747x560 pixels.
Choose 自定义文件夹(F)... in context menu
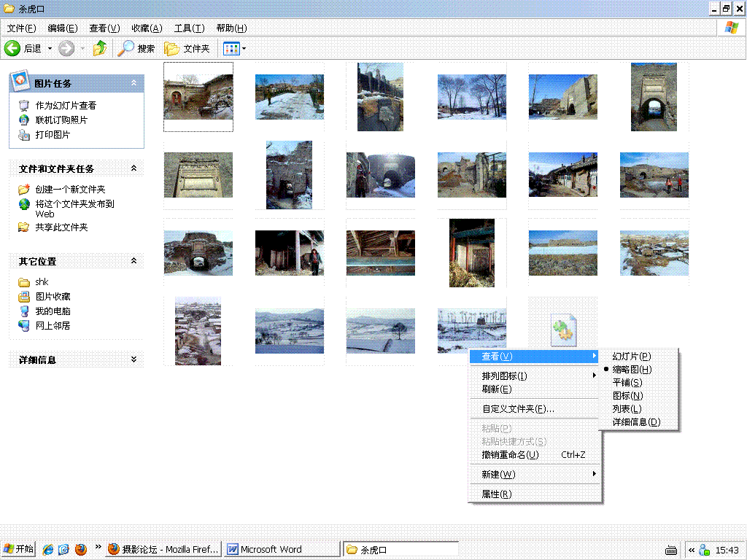point(534,409)
